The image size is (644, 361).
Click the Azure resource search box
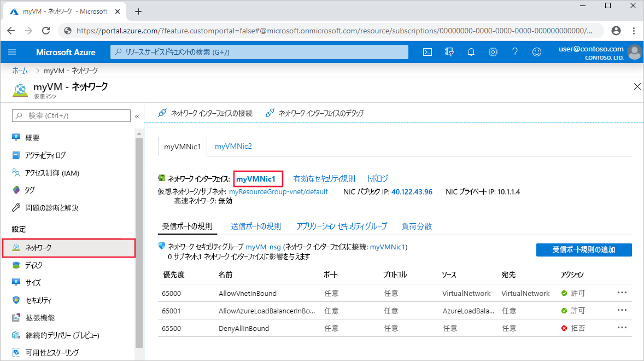tap(259, 52)
